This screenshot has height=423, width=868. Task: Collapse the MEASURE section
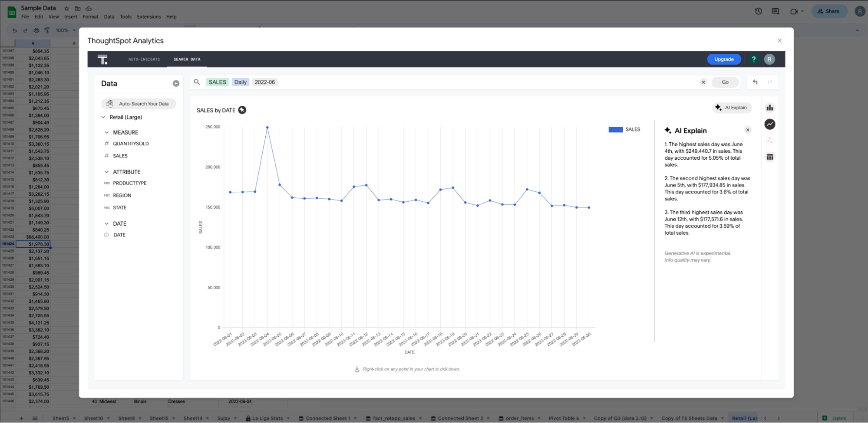coord(106,132)
